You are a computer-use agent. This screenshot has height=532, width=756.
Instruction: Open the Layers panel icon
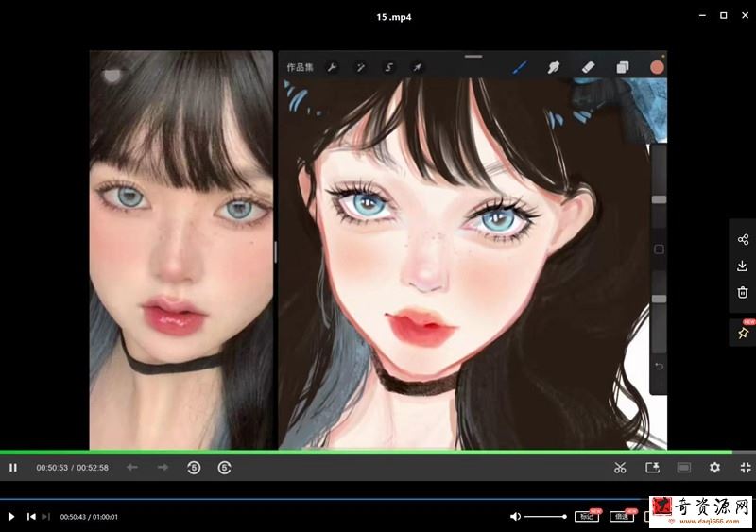623,67
